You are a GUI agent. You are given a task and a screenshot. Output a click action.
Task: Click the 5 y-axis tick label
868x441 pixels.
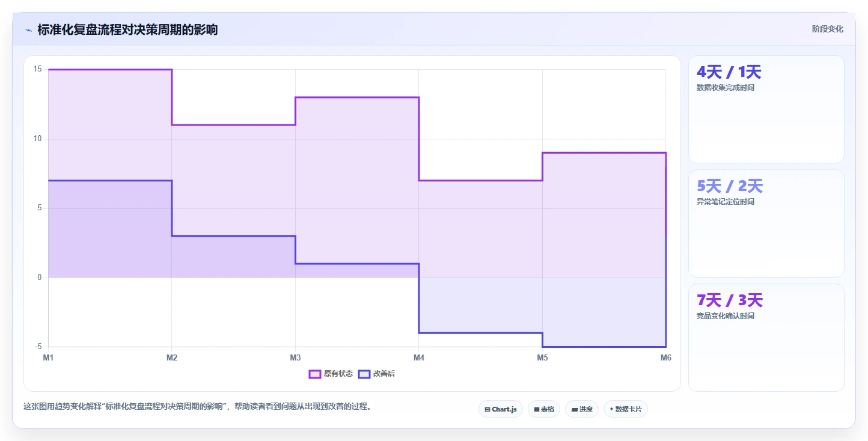40,208
